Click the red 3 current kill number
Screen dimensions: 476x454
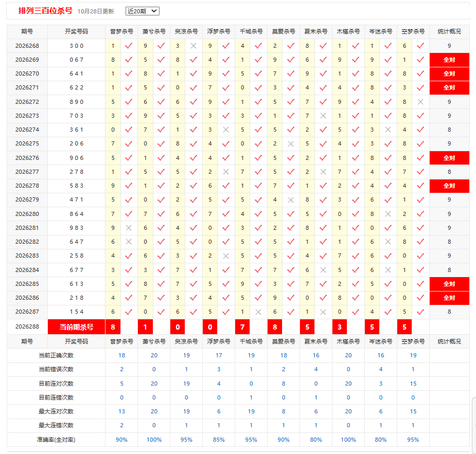pos(340,327)
